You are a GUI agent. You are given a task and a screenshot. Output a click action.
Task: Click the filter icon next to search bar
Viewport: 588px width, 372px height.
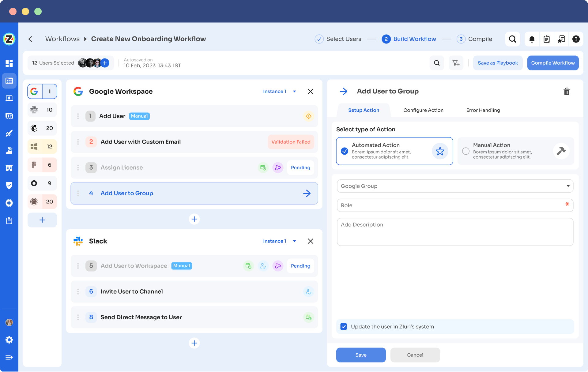pos(456,62)
